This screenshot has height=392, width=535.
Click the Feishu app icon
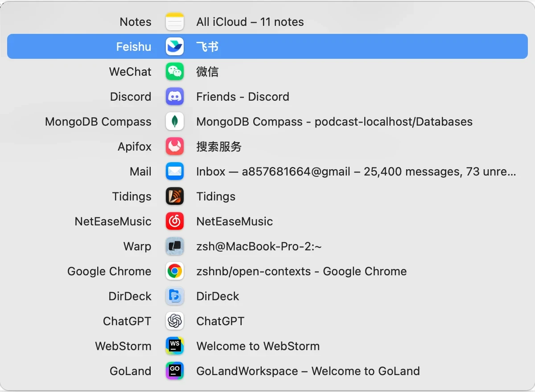coord(175,47)
